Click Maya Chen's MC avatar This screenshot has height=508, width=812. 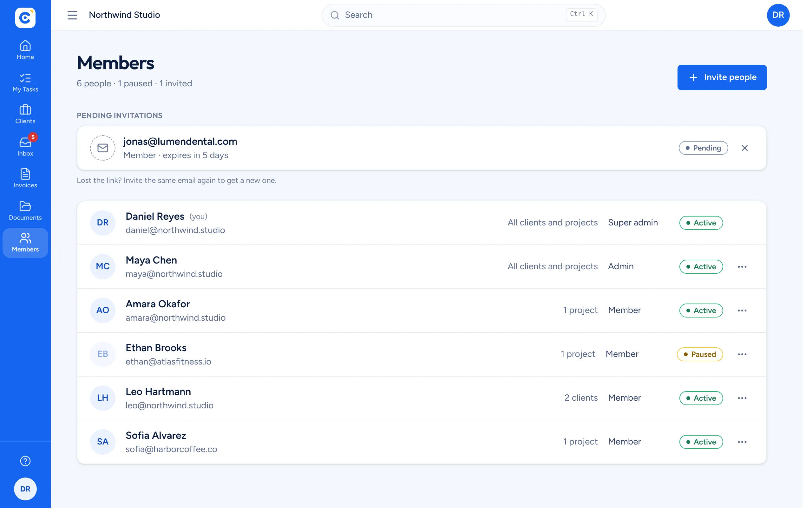103,266
